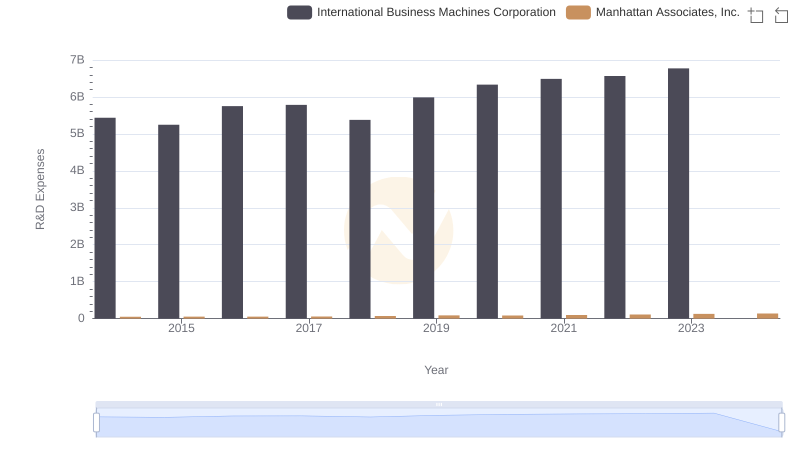
Task: Click the Manhattan Associates bar for 2024
Action: 767,316
